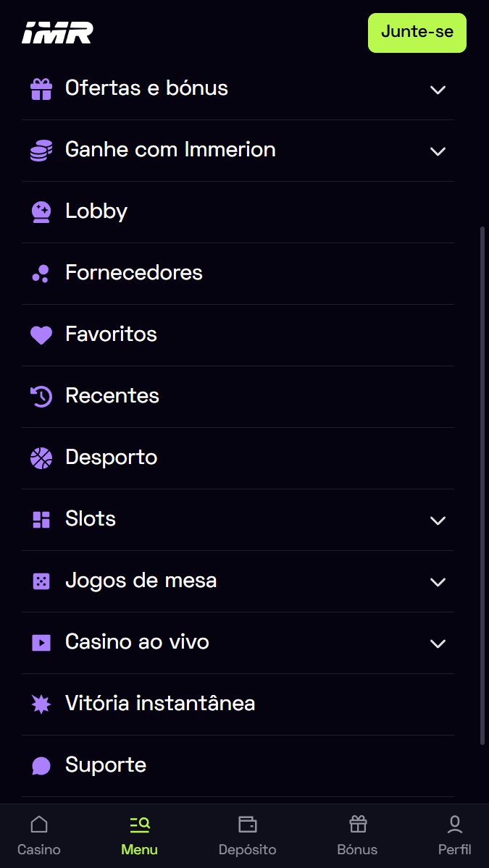Expand the Slots submenu chevron
489x868 pixels.
[x=437, y=521]
